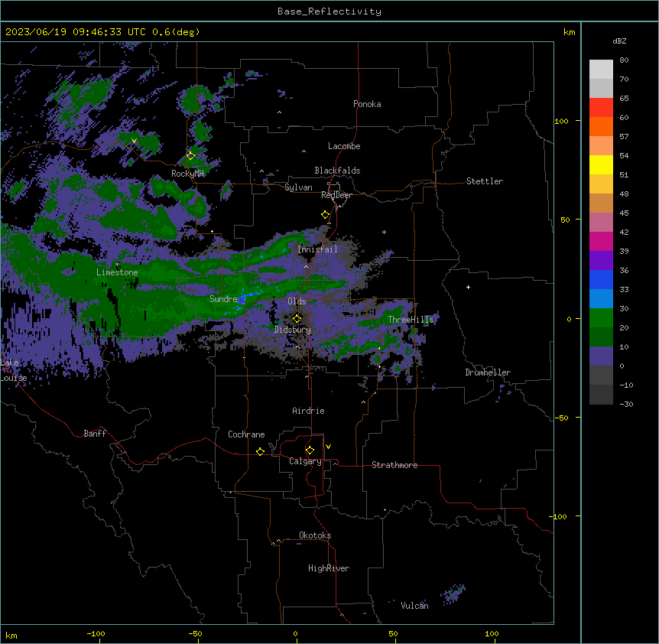Select the Cochrane label
The width and height of the screenshot is (659, 644).
tap(246, 434)
